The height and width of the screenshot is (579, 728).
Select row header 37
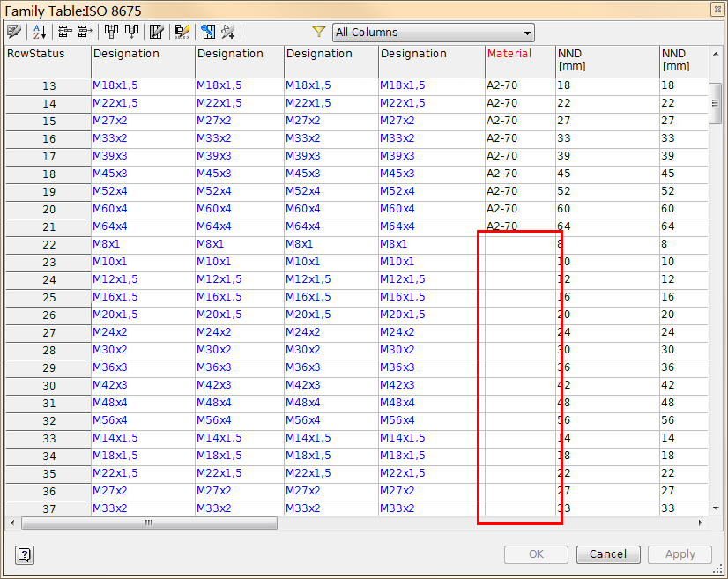(x=48, y=508)
